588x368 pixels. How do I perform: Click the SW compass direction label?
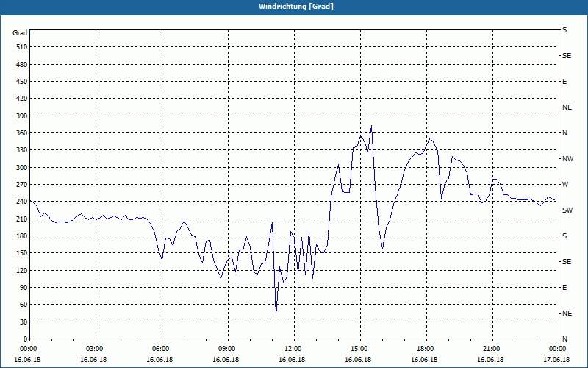point(567,210)
